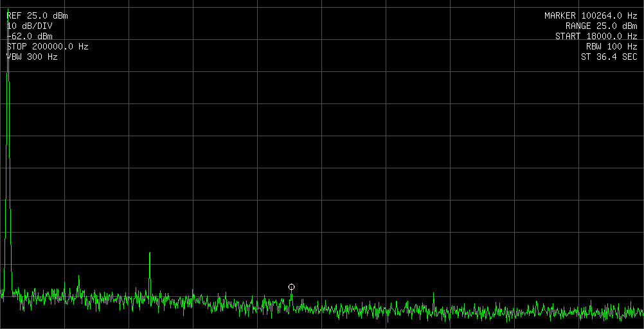The image size is (644, 329).
Task: Click the START 18000.0 Hz readout
Action: click(596, 37)
